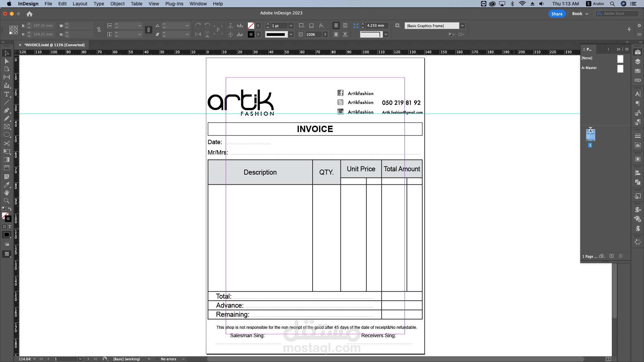The height and width of the screenshot is (362, 644).
Task: Select the Gradient Swatch tool
Action: click(6, 160)
